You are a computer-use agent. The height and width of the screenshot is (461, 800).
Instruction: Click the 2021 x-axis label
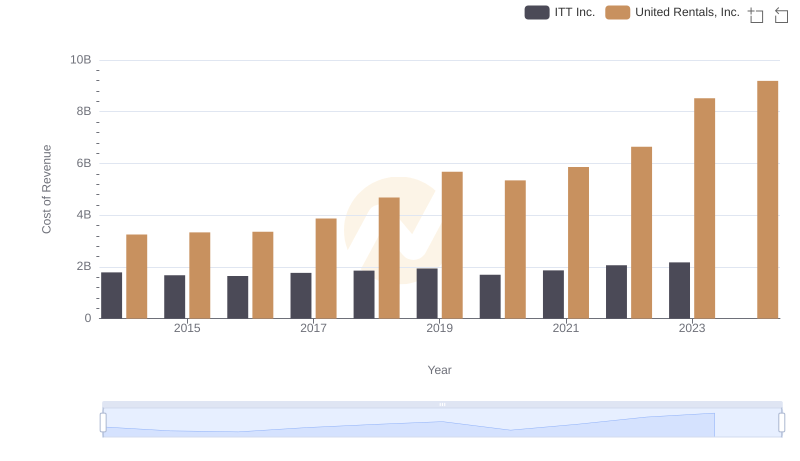[x=566, y=328]
